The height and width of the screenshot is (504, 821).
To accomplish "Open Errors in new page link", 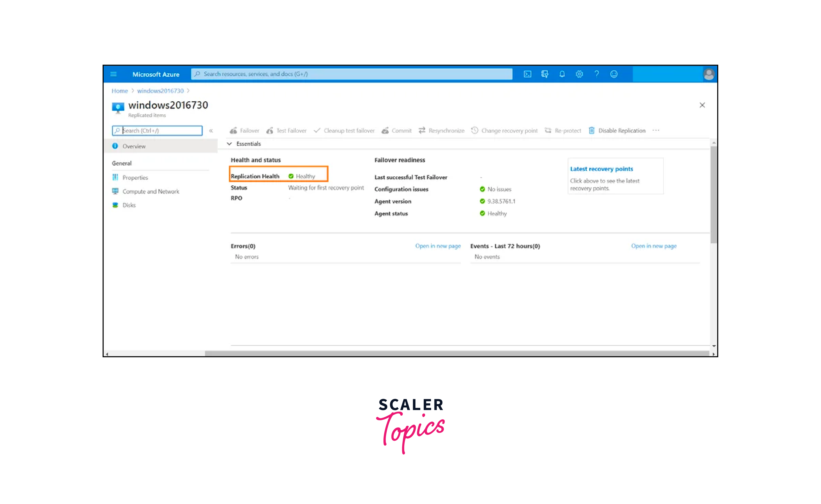I will tap(438, 246).
